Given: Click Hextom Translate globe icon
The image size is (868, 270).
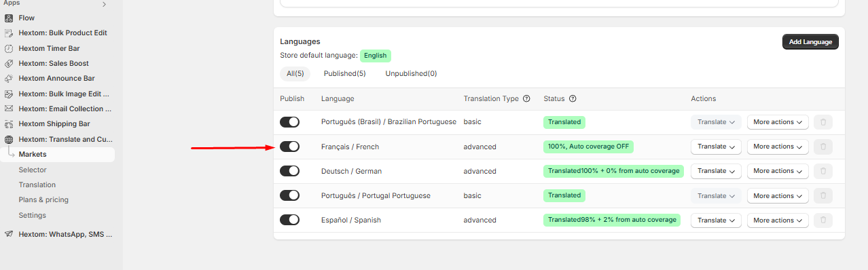Looking at the screenshot, I should (x=9, y=139).
